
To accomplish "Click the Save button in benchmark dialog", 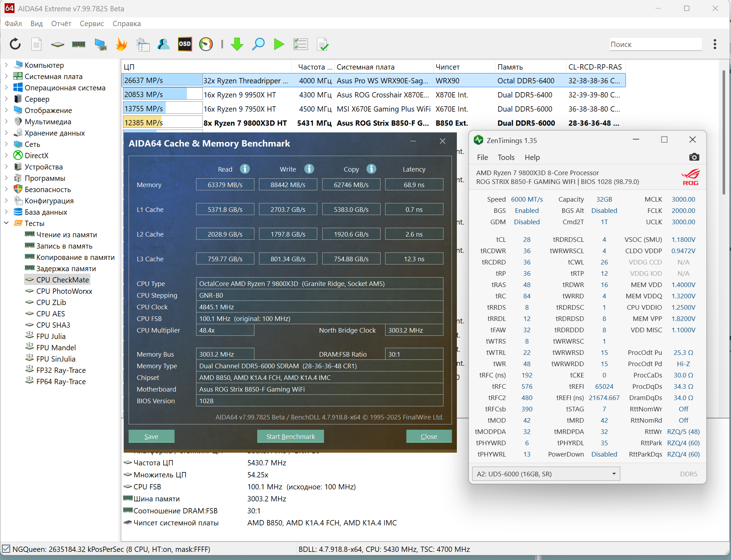I will 151,436.
